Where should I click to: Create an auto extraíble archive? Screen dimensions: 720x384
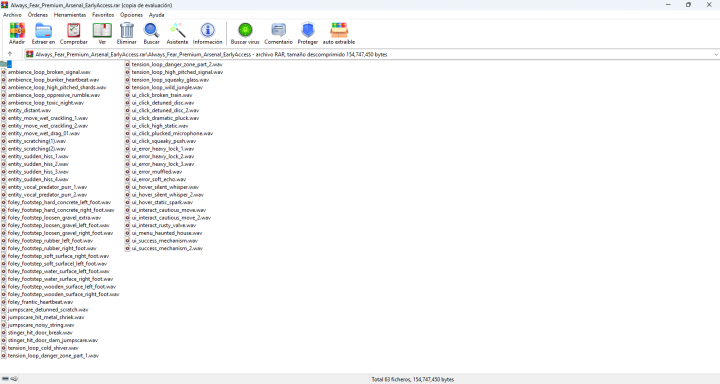339,34
